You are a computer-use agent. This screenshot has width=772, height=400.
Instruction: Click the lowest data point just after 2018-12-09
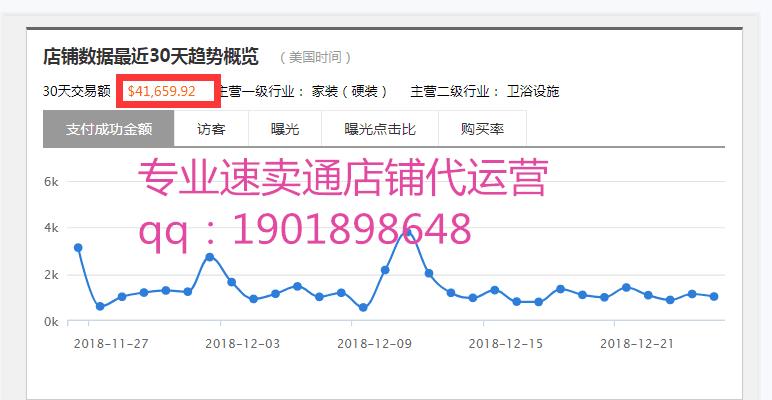coord(363,307)
